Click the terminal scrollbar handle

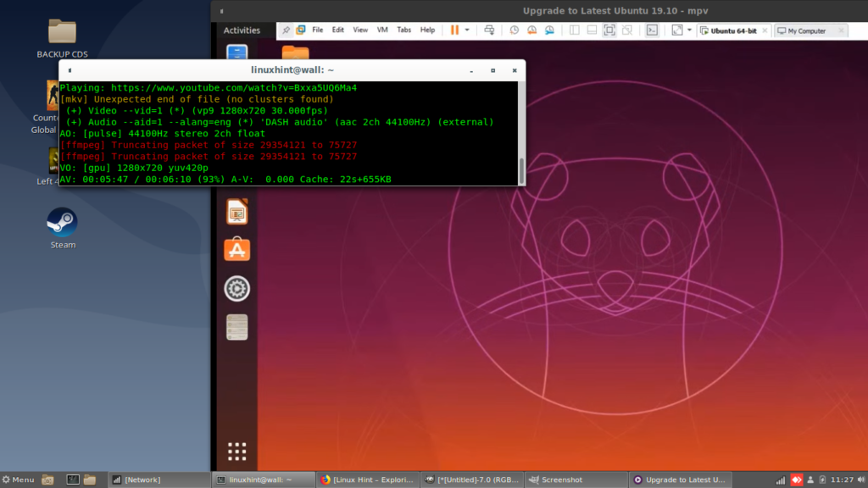click(521, 171)
